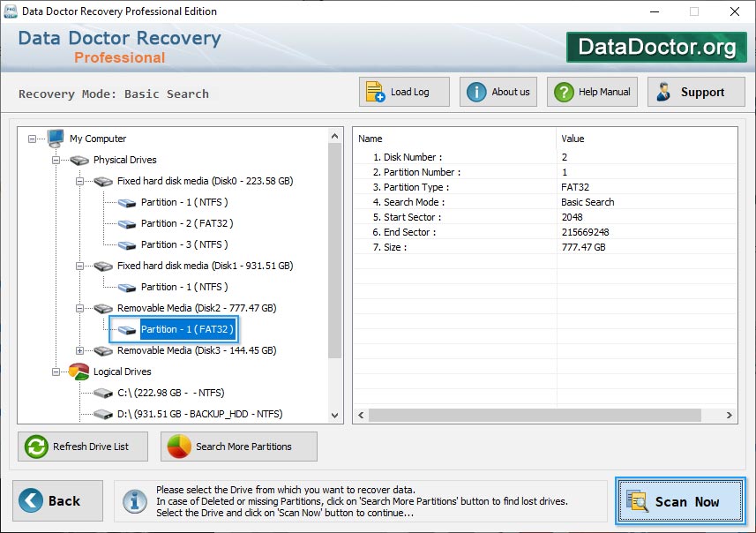This screenshot has height=533, width=756.
Task: Click the Partition Type row label
Action: click(411, 187)
